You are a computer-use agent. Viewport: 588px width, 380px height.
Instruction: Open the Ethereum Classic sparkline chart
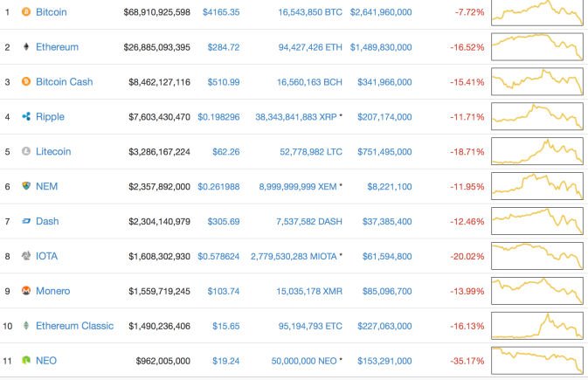tap(537, 326)
